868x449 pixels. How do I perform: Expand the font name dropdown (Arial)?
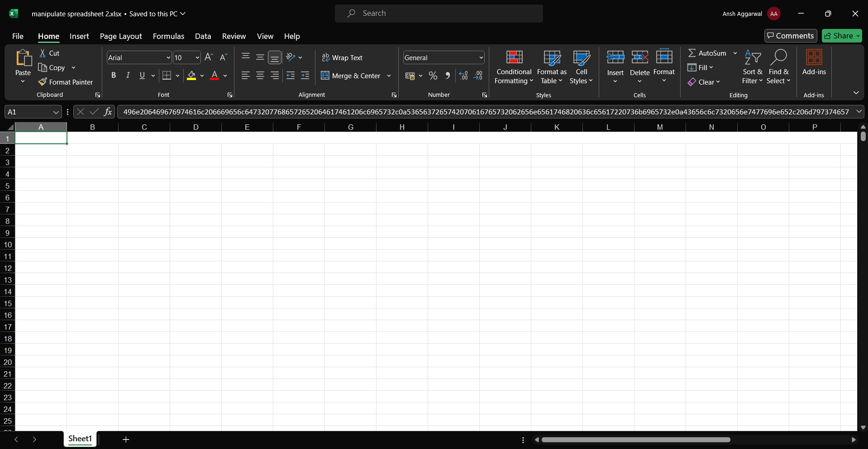[168, 58]
